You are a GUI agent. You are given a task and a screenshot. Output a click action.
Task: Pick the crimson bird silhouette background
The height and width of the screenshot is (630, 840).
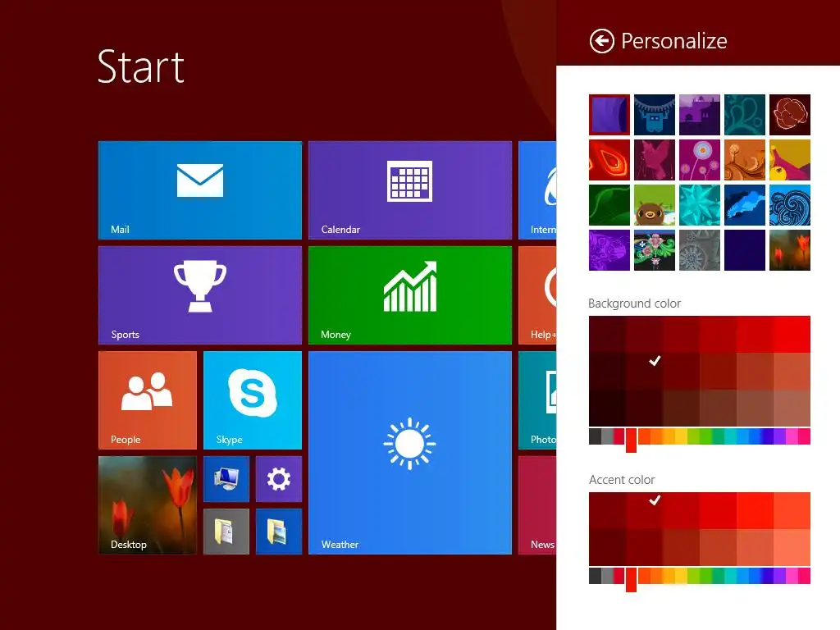click(654, 160)
